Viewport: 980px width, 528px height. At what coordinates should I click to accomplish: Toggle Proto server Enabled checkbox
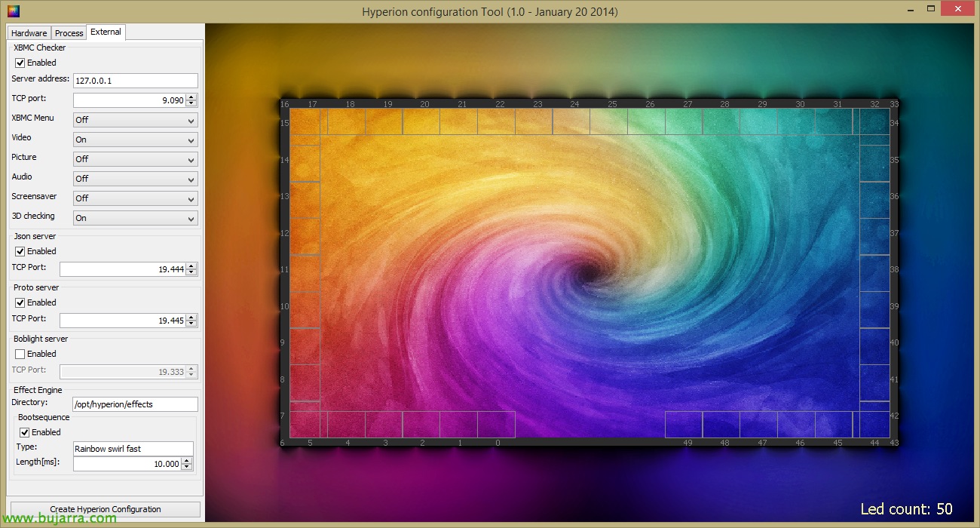20,303
